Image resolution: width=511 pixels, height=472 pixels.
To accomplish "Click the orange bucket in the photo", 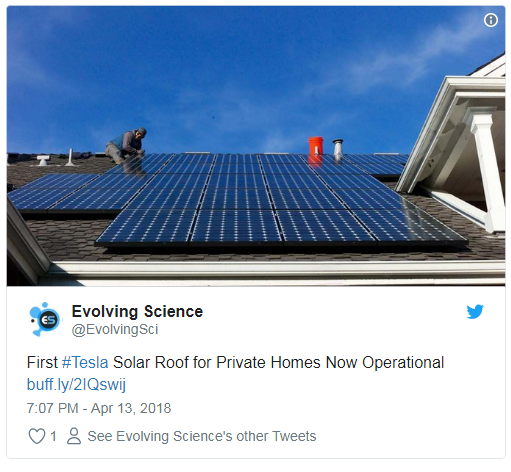I will 315,146.
